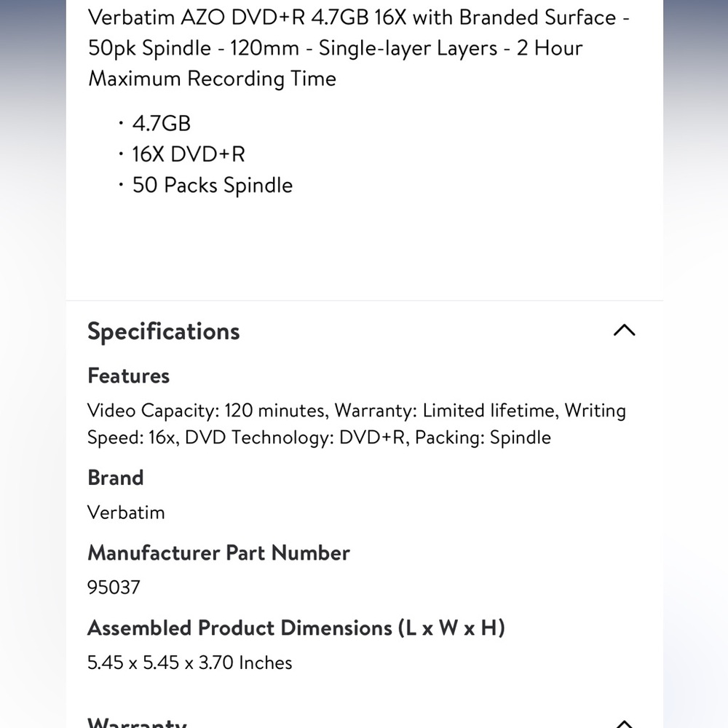Click the Features label

click(129, 376)
